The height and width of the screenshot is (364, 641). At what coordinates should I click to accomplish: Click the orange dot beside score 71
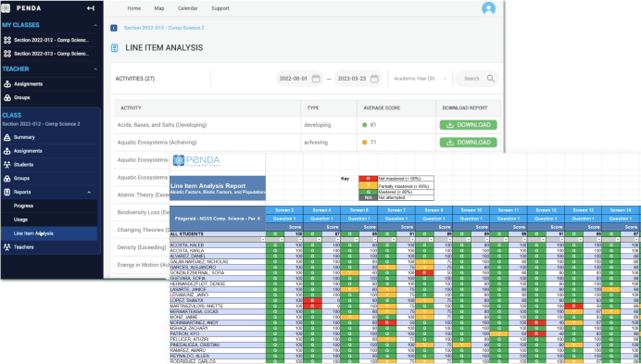[364, 143]
